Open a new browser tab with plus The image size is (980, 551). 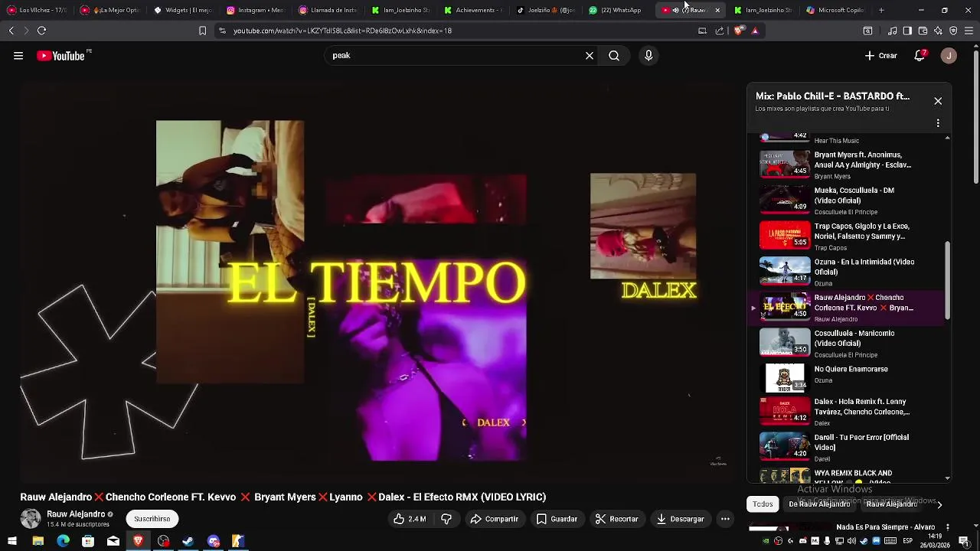pyautogui.click(x=881, y=10)
